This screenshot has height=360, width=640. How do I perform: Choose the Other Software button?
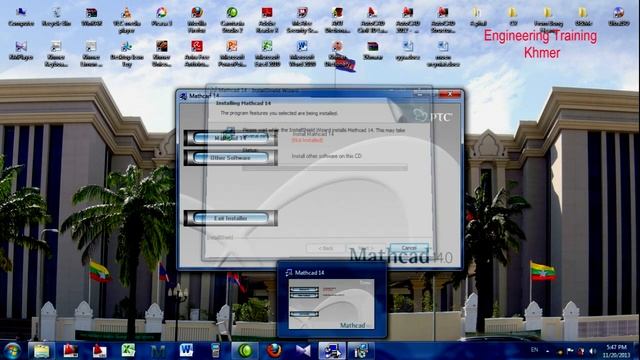point(231,158)
